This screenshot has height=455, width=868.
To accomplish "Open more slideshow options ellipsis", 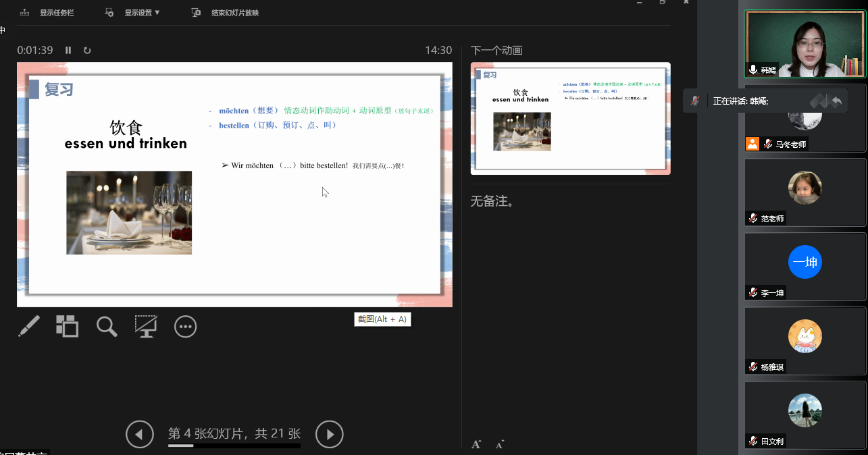I will (185, 327).
